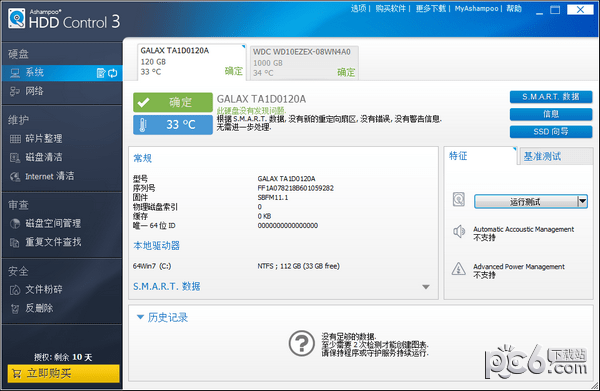
Task: Open Internet 清洁 tool
Action: [x=62, y=176]
